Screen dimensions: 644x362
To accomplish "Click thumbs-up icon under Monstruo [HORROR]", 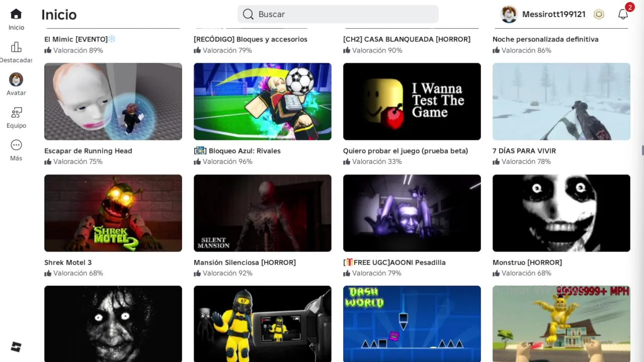I will pyautogui.click(x=496, y=273).
